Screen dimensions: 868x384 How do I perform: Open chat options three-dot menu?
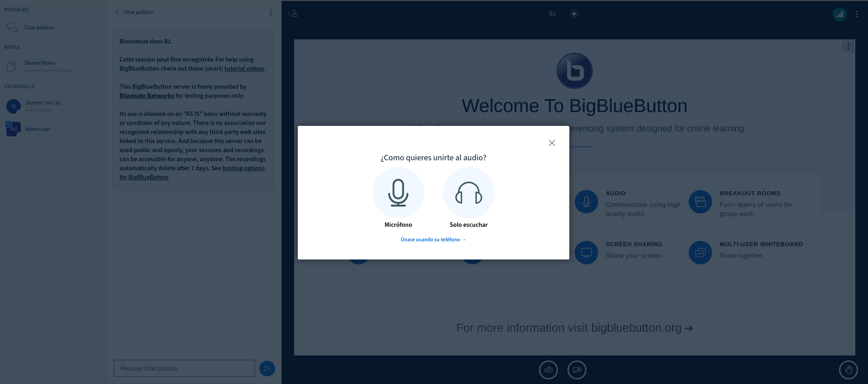271,13
